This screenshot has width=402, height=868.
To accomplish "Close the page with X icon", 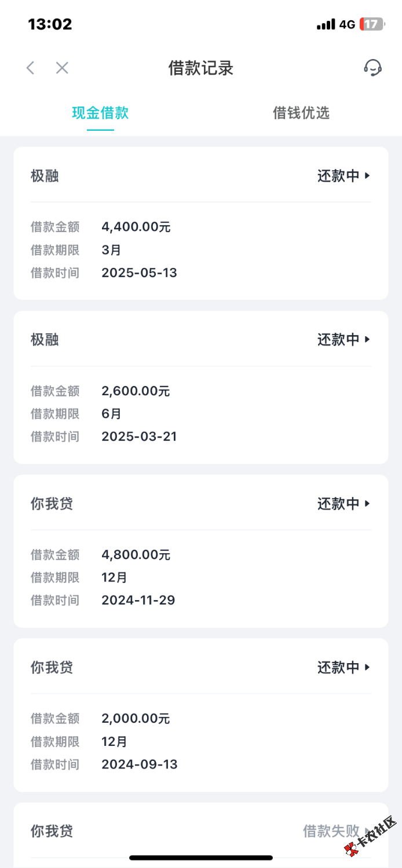I will [62, 68].
